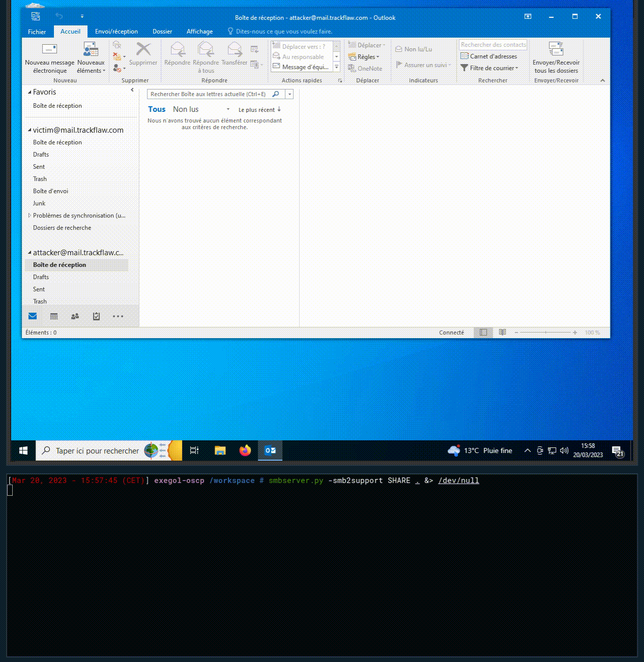Click the Rechercher Boîte aux lettres search field
The width and height of the screenshot is (644, 662).
pos(210,94)
